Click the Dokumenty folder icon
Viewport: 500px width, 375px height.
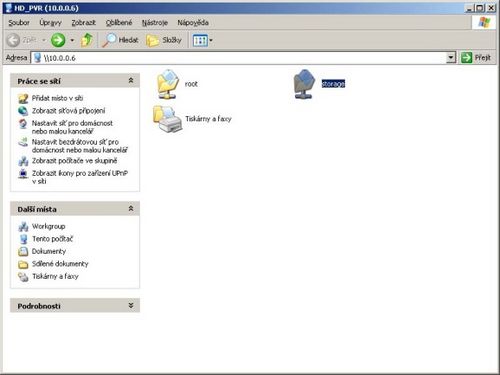coord(23,251)
